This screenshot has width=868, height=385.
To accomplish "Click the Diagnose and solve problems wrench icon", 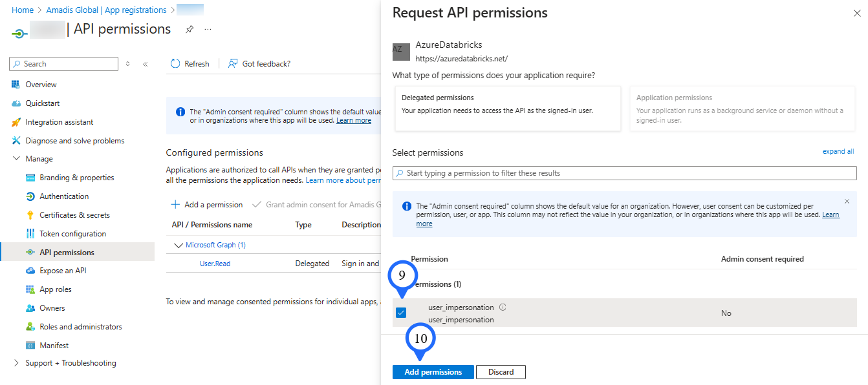I will click(x=16, y=141).
